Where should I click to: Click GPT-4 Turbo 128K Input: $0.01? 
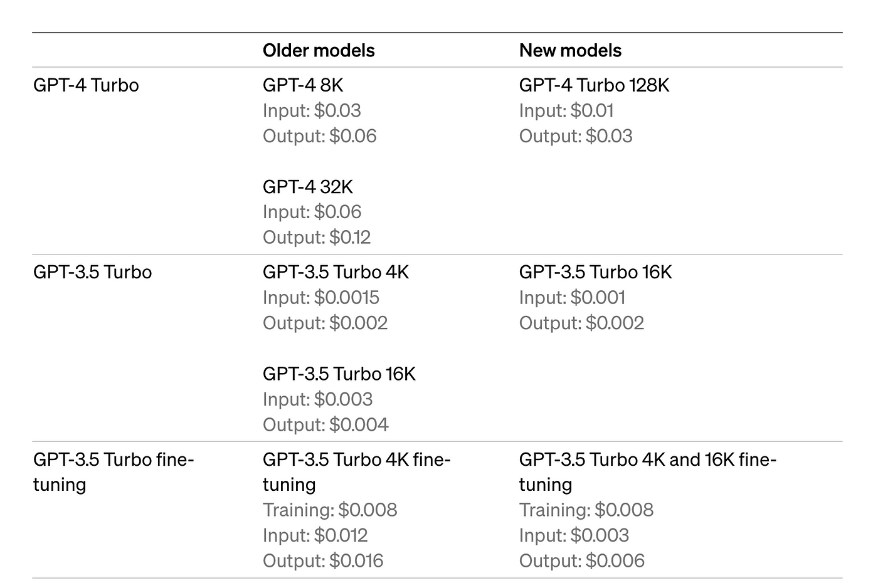(566, 110)
